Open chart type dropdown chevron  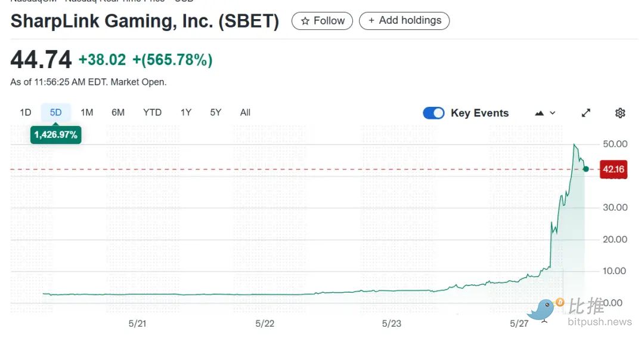click(553, 113)
